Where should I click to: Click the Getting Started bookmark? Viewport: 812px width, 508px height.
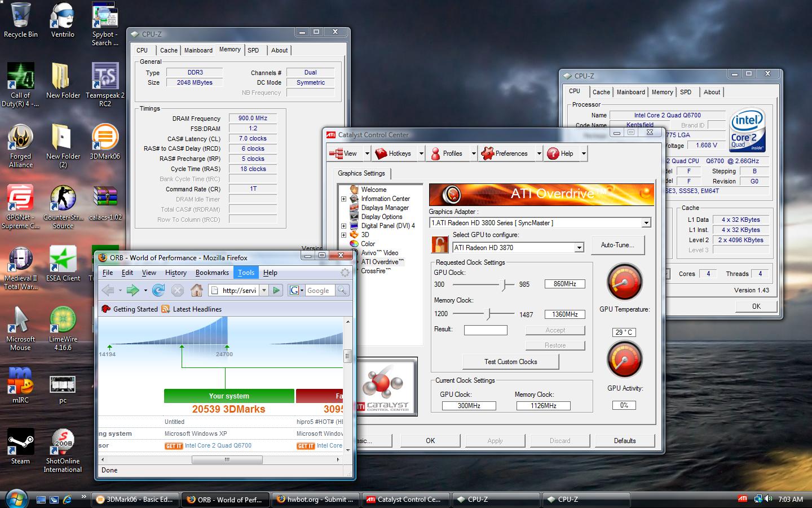(x=130, y=309)
